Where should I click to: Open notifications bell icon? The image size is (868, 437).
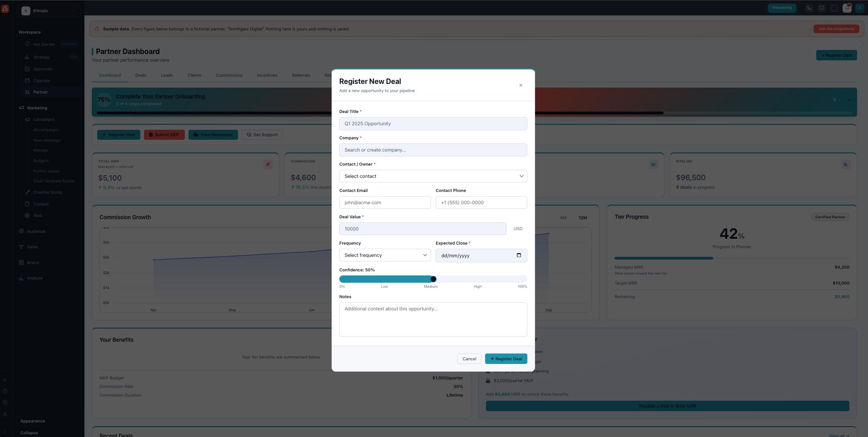coord(847,8)
